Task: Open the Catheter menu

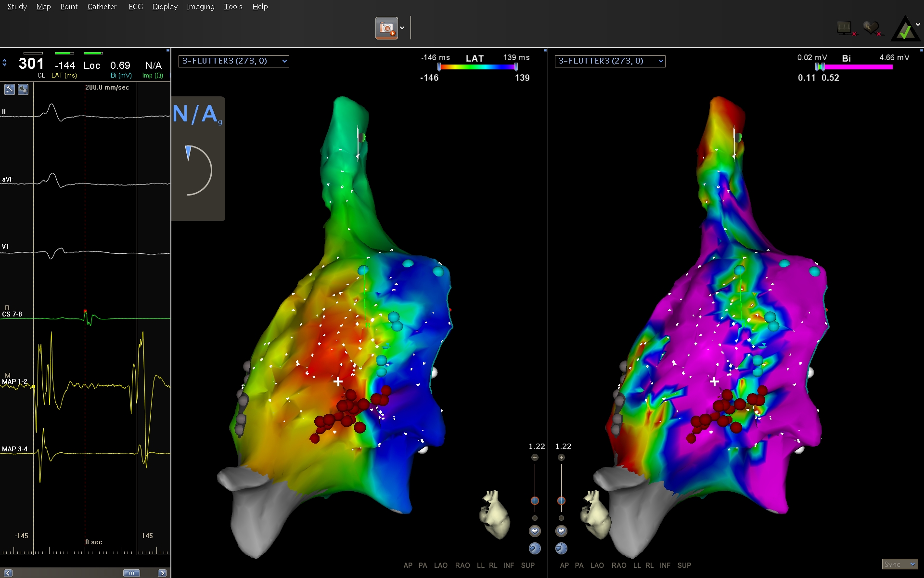Action: pos(102,7)
